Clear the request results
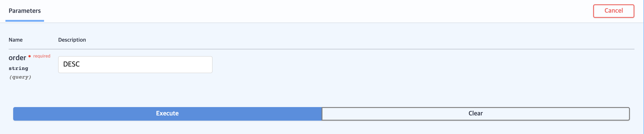 [476, 114]
